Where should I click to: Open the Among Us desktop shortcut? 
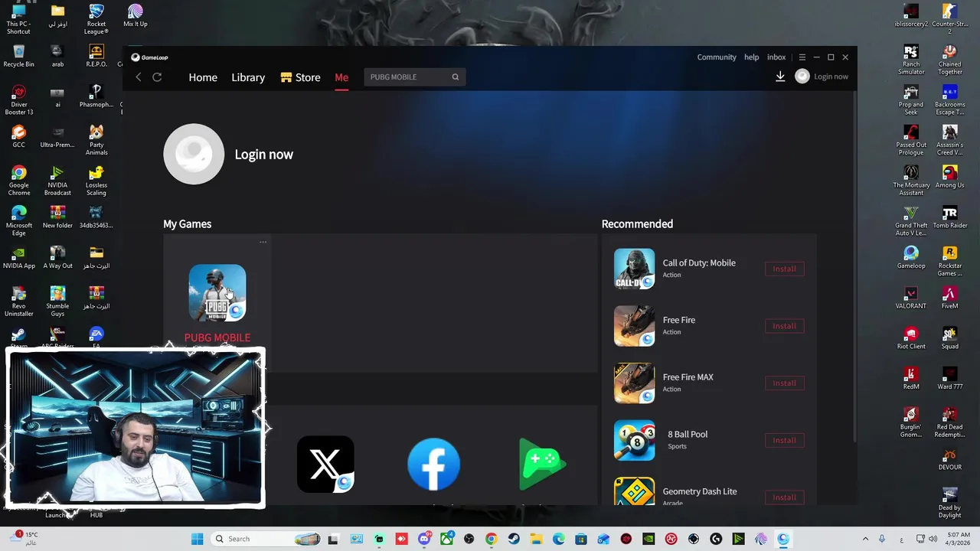point(949,177)
